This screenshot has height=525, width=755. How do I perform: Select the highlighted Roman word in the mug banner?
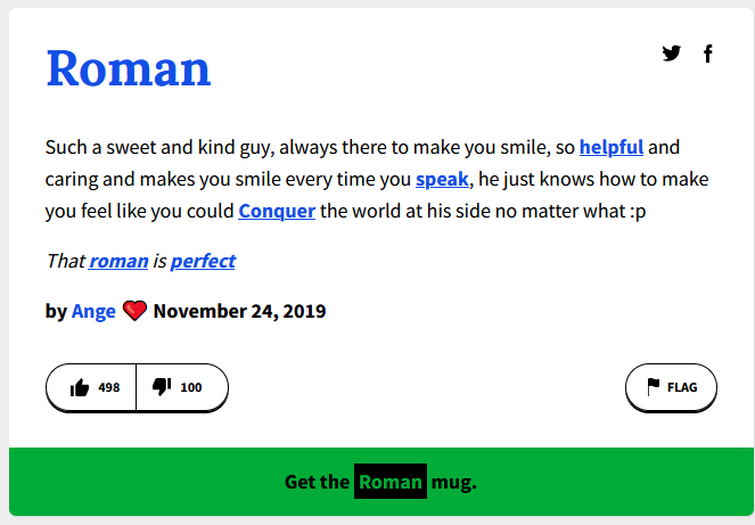tap(391, 481)
